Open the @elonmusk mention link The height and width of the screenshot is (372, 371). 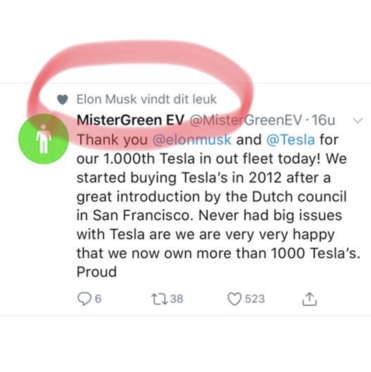(x=192, y=139)
